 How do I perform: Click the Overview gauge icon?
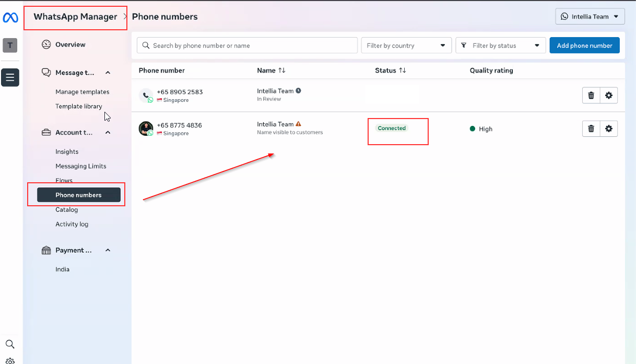(46, 44)
